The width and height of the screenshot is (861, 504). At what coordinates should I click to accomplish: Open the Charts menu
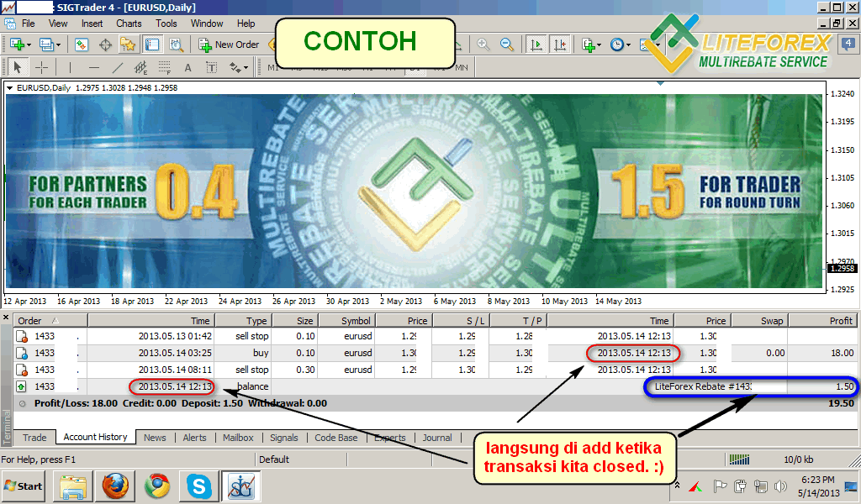(129, 24)
